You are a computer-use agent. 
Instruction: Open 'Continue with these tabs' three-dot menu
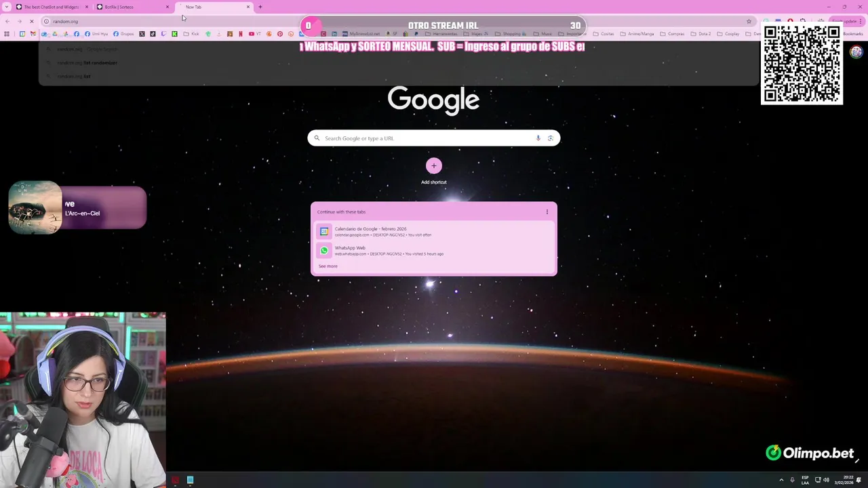click(547, 211)
